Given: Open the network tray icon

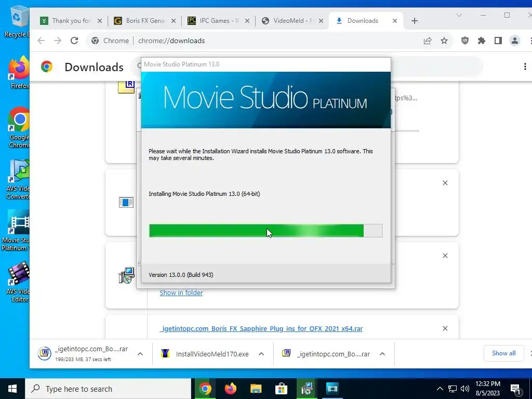Looking at the screenshot, I should 453,389.
